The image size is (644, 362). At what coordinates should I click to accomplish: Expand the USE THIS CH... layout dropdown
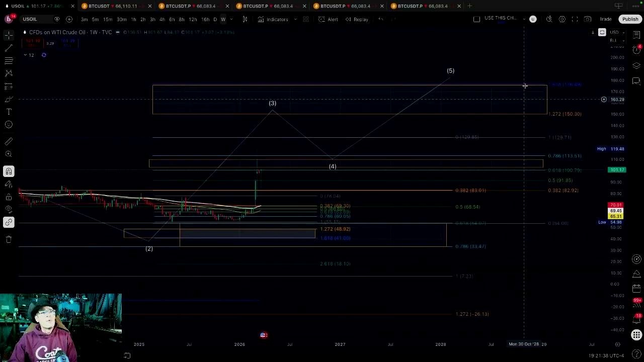pos(524,19)
